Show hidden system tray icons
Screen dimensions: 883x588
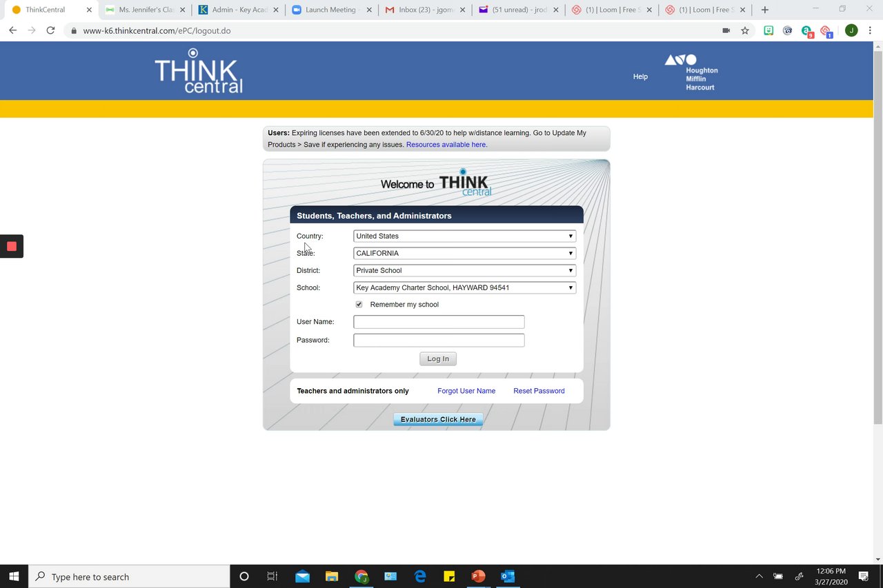pyautogui.click(x=760, y=576)
